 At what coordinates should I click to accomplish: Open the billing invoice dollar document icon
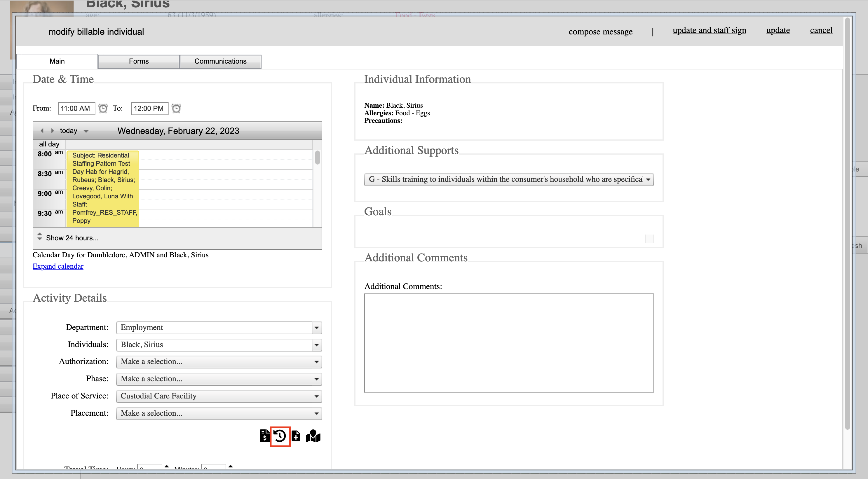click(x=264, y=436)
